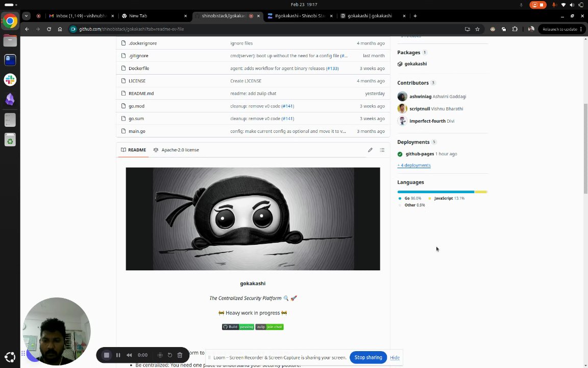This screenshot has width=588, height=368.
Task: Show the + 4 deployments link
Action: coord(414,165)
